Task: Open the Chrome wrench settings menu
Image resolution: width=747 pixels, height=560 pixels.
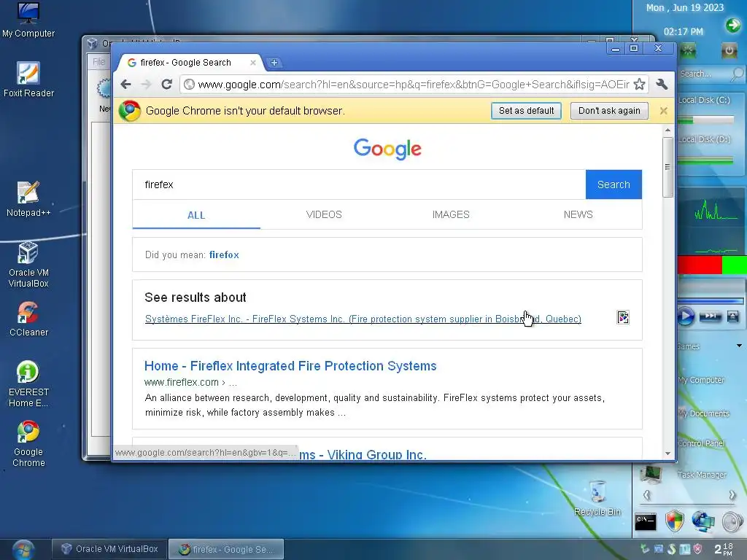Action: pos(662,85)
